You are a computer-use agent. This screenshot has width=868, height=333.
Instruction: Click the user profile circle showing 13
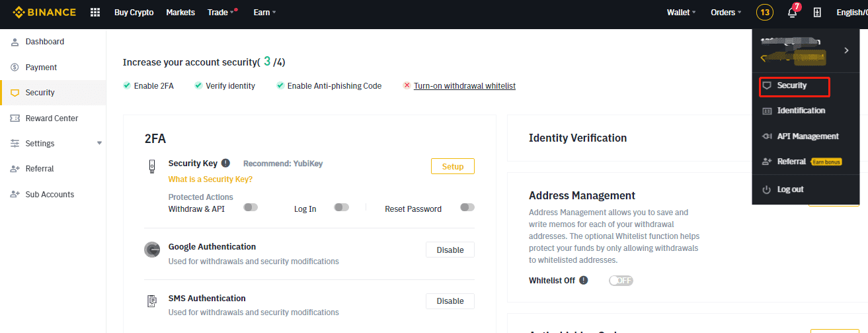764,13
